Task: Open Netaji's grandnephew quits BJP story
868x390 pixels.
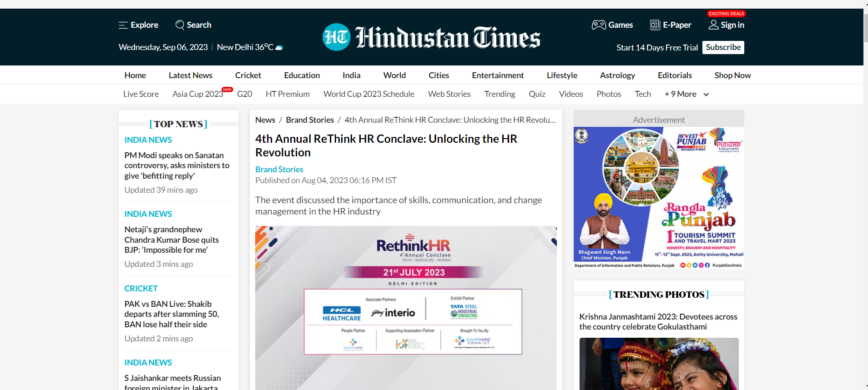Action: pos(172,240)
